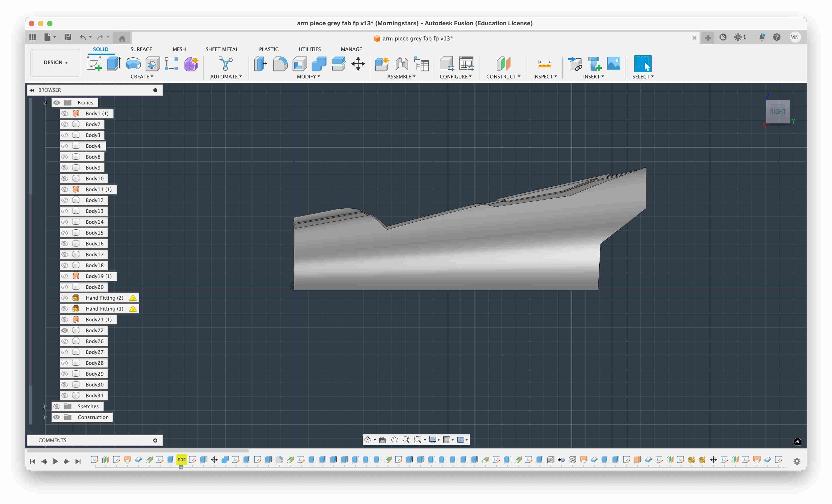The image size is (832, 504).
Task: Open the notifications bell
Action: point(761,37)
